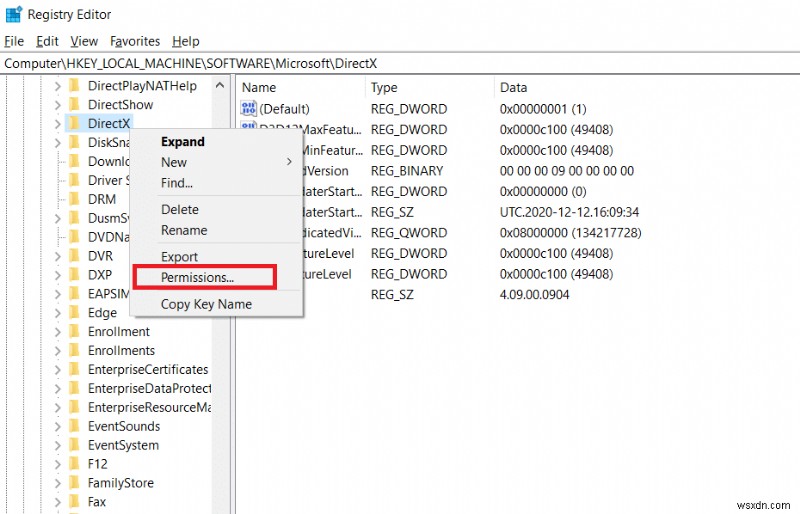Click the EnterpriseDataProtection folder icon
The width and height of the screenshot is (800, 514).
coord(74,387)
